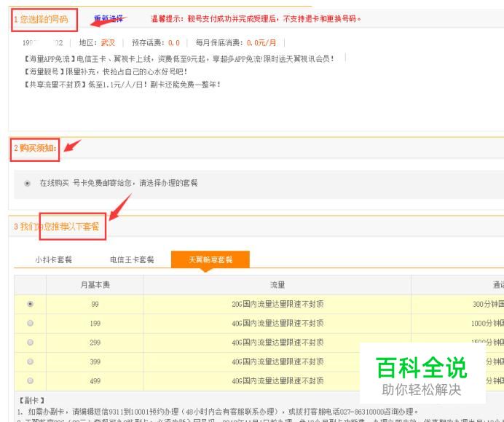504x422 pixels.
Task: Click the 预存话费 0.0 value
Action: (x=173, y=43)
